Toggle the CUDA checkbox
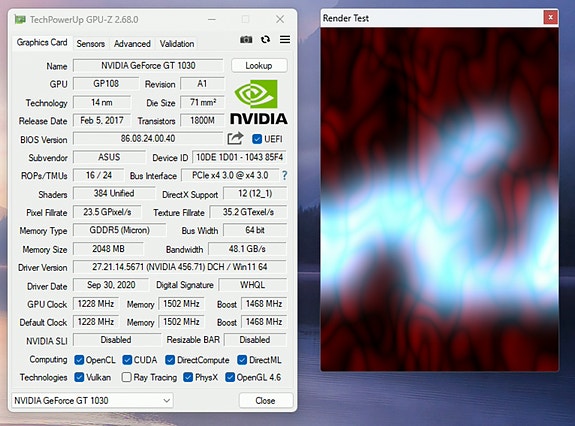Image resolution: width=575 pixels, height=426 pixels. pyautogui.click(x=127, y=360)
